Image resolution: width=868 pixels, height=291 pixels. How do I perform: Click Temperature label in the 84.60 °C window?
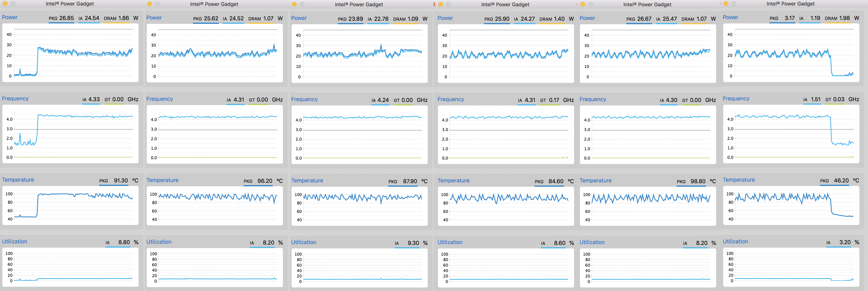453,181
